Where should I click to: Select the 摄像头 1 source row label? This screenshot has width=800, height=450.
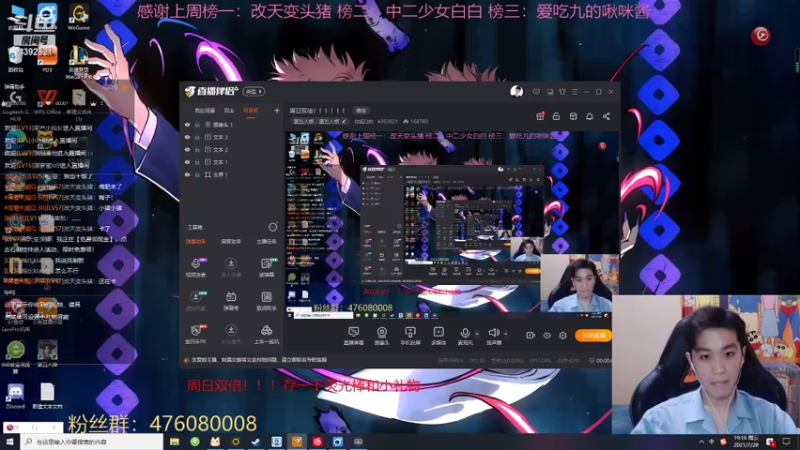(x=223, y=124)
